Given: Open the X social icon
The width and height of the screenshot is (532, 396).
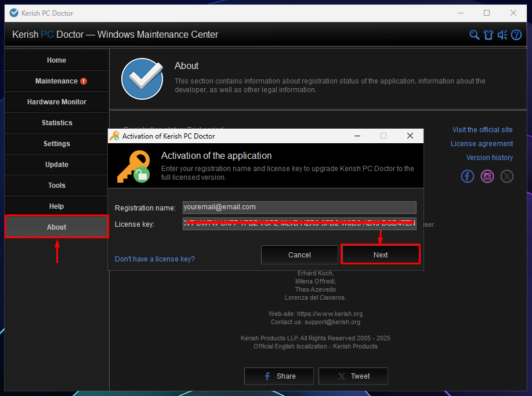Looking at the screenshot, I should 507,176.
